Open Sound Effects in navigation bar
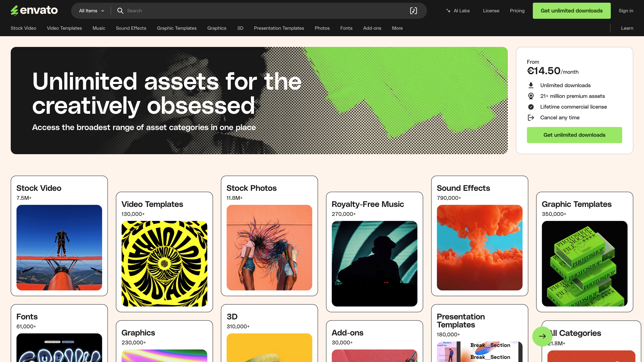 pos(131,28)
